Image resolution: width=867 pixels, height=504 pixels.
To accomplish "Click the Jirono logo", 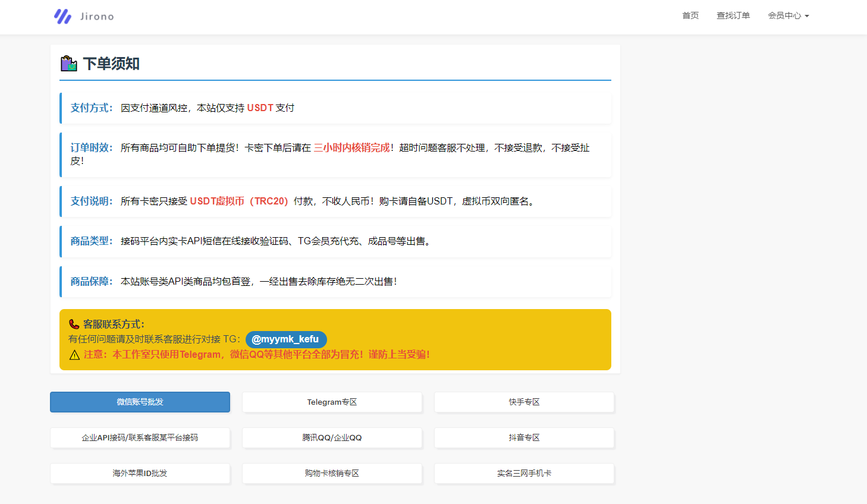I will click(x=83, y=16).
